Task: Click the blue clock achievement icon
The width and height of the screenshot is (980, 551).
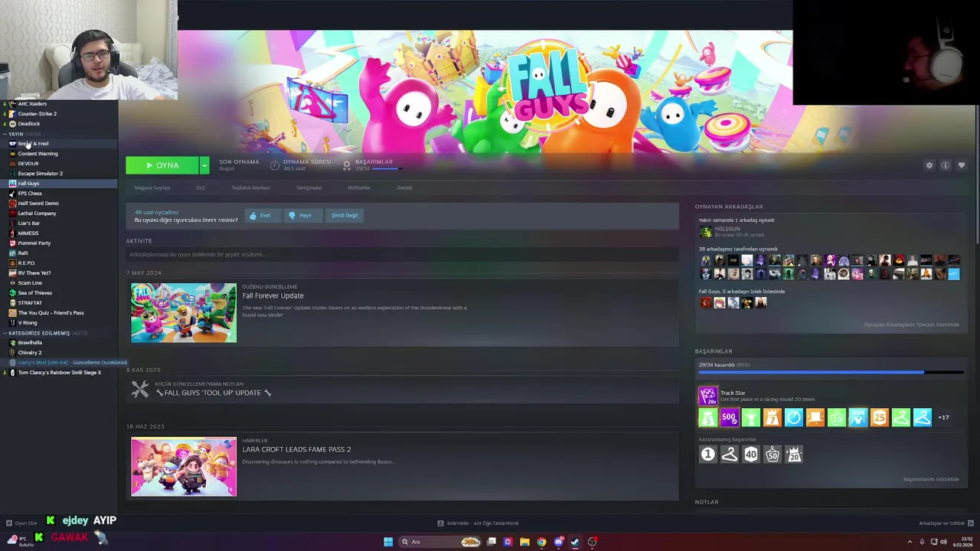Action: [x=793, y=417]
